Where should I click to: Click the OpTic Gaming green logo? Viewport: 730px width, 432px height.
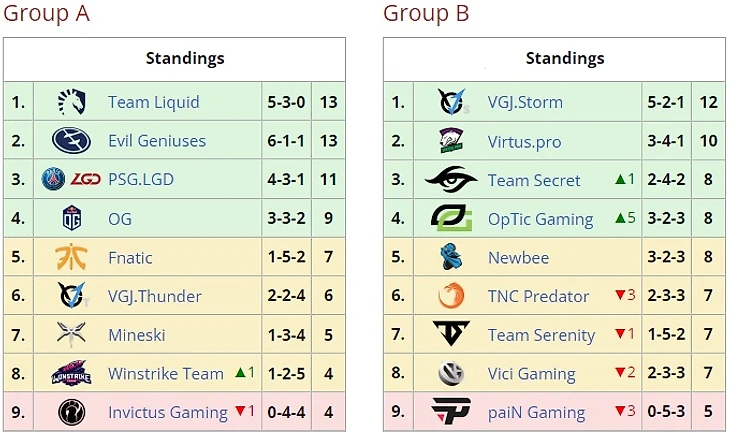click(451, 218)
